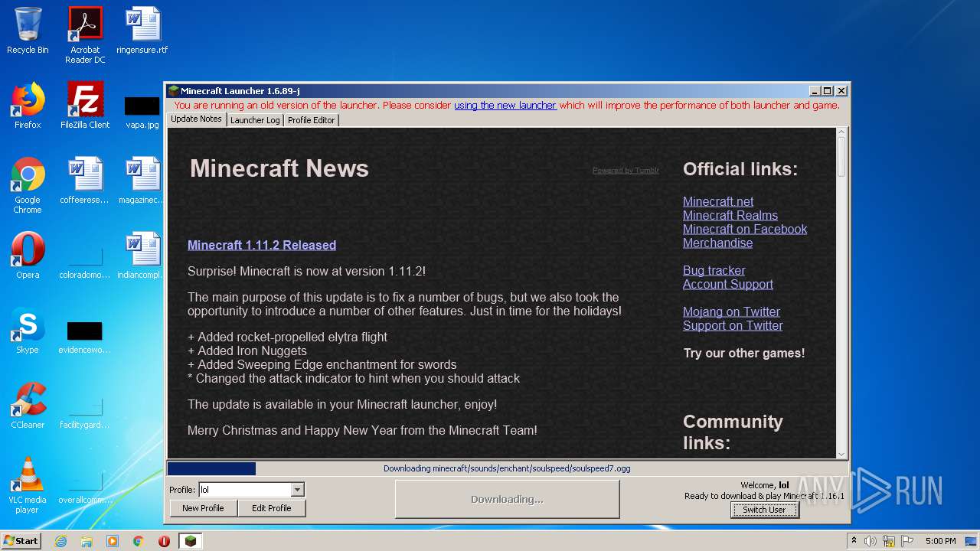The width and height of the screenshot is (980, 551).
Task: Select the overallcomm desktop file
Action: click(x=85, y=487)
